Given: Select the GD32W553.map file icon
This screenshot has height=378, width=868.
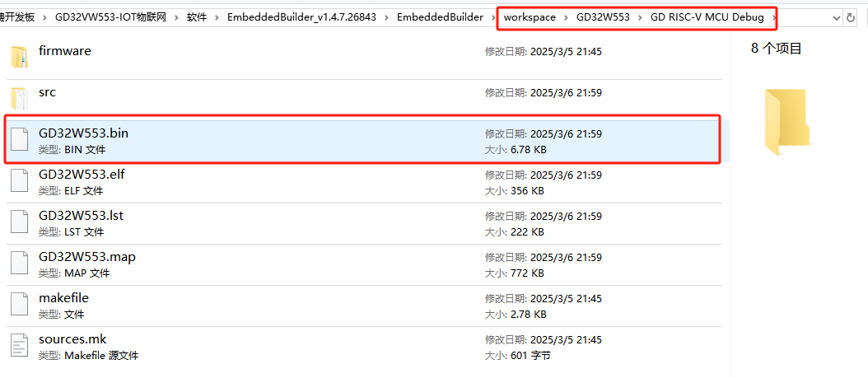Looking at the screenshot, I should [19, 264].
